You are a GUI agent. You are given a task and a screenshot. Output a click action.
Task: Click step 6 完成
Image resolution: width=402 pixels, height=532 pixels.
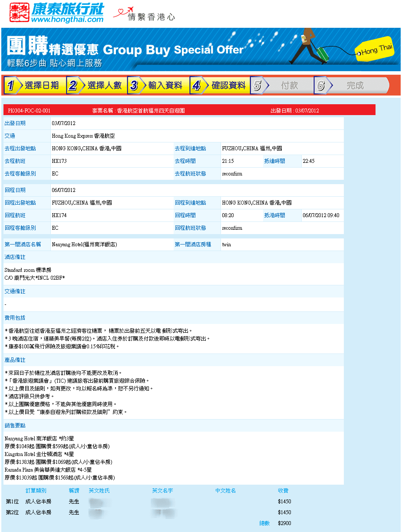click(355, 86)
